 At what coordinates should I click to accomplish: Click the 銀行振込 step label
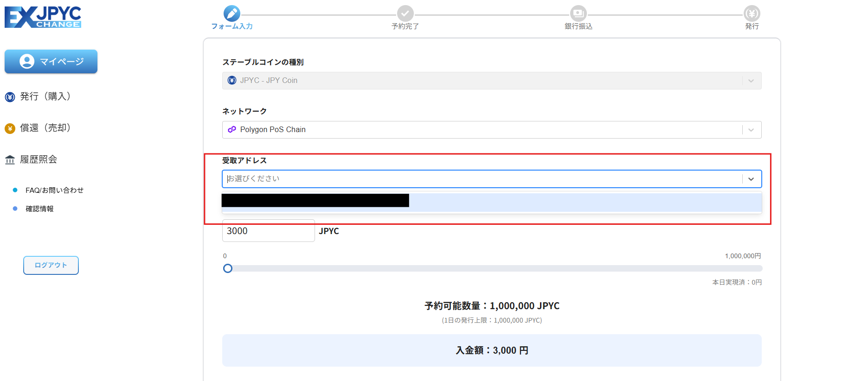tap(579, 26)
